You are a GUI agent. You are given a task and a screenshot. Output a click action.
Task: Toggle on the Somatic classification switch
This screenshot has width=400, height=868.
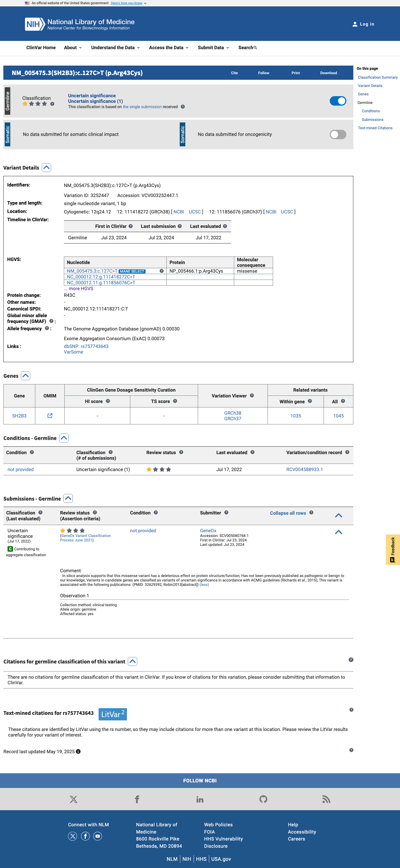pyautogui.click(x=338, y=135)
